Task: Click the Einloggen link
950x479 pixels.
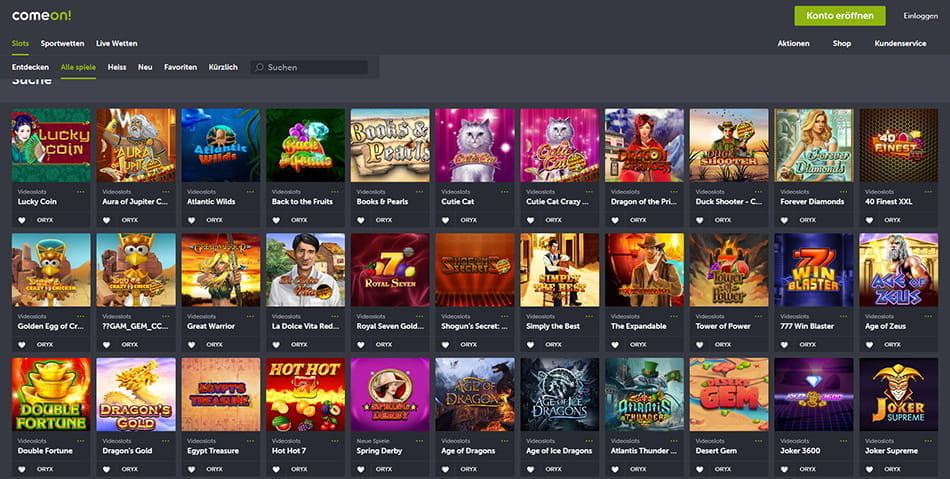Action: pos(920,16)
